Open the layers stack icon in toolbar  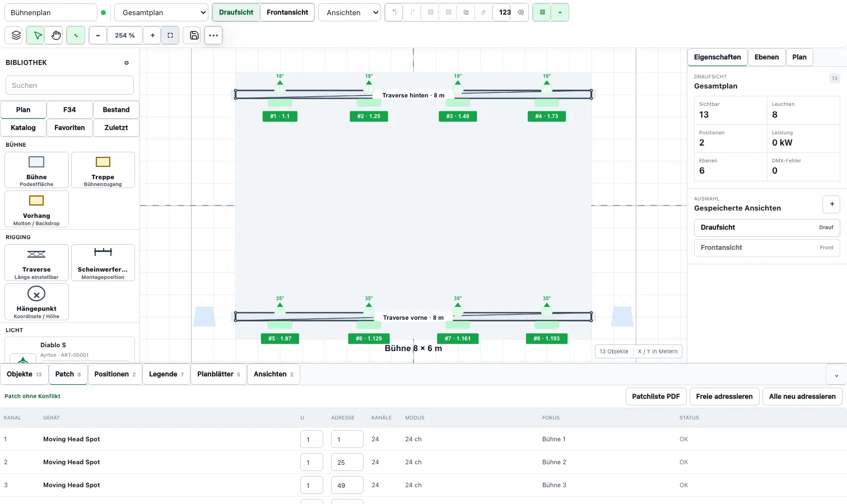click(16, 35)
